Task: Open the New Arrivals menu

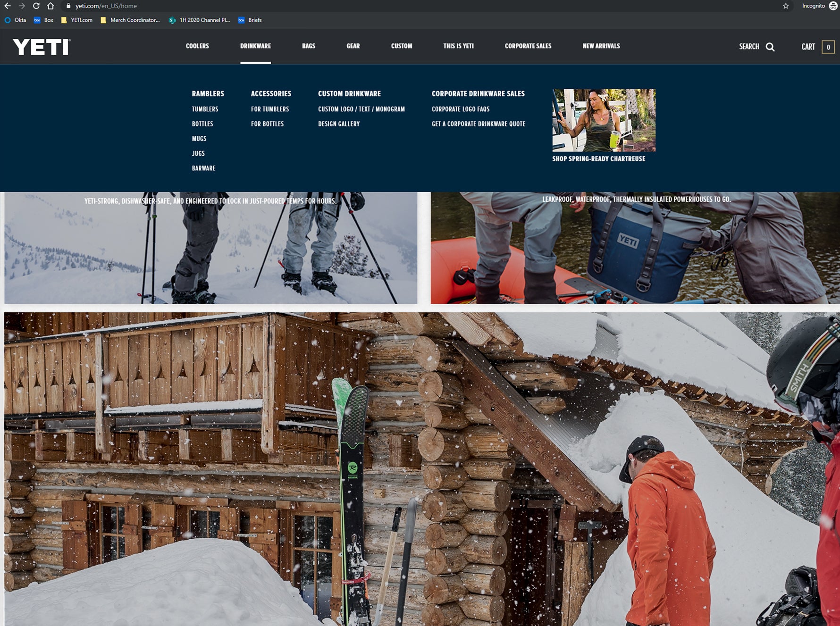Action: click(601, 46)
